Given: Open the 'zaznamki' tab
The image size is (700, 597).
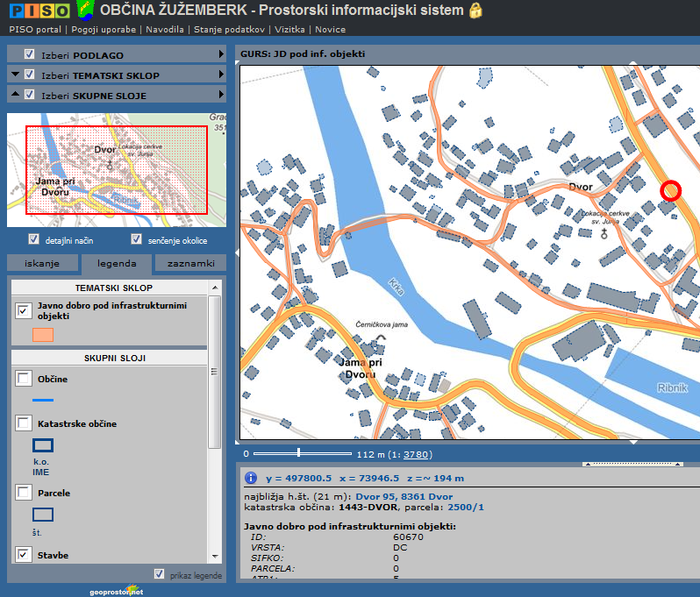Looking at the screenshot, I should 189,263.
